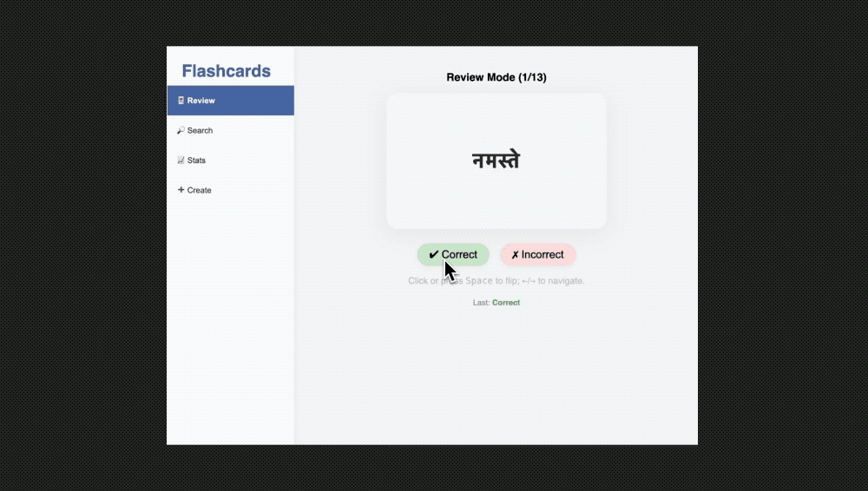
Task: Go to the Create page
Action: [x=199, y=190]
